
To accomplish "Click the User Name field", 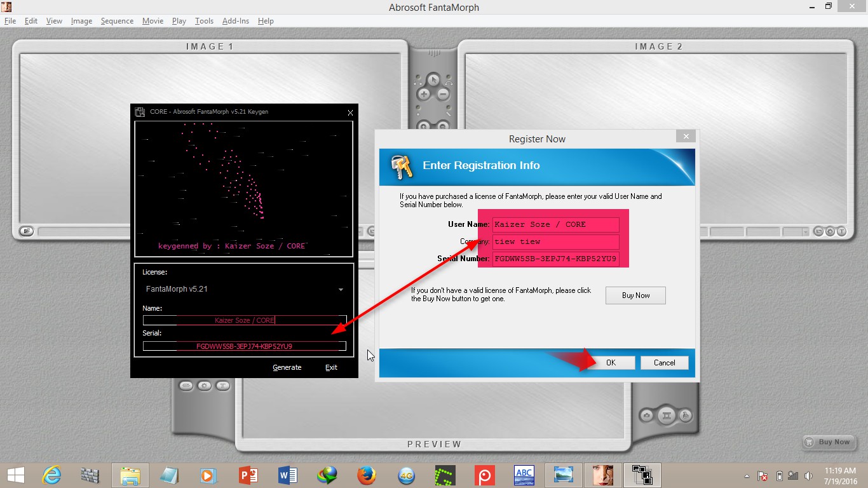I will tap(555, 224).
